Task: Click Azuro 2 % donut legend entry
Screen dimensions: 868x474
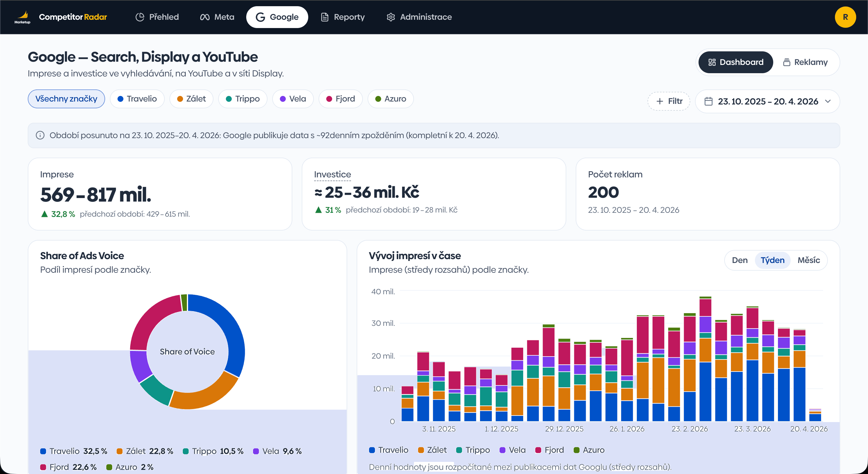Action: (x=130, y=467)
